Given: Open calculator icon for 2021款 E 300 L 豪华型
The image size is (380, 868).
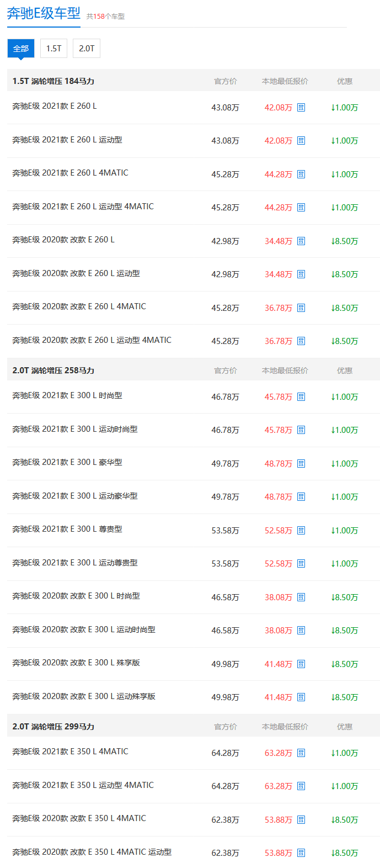Looking at the screenshot, I should (x=301, y=464).
